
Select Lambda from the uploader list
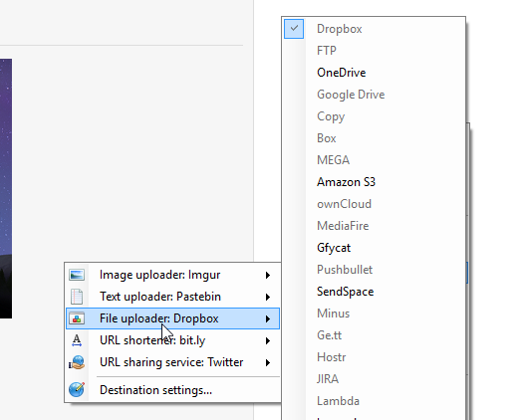(374, 401)
